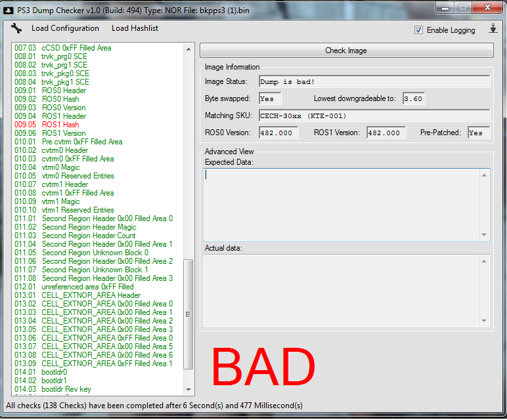Select 008.04 trvk_pkg1 SCE

pyautogui.click(x=52, y=82)
